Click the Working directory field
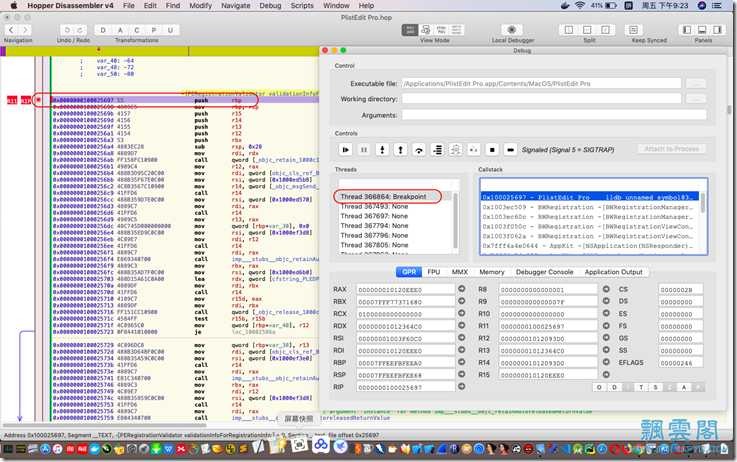The image size is (737, 462). coord(541,99)
